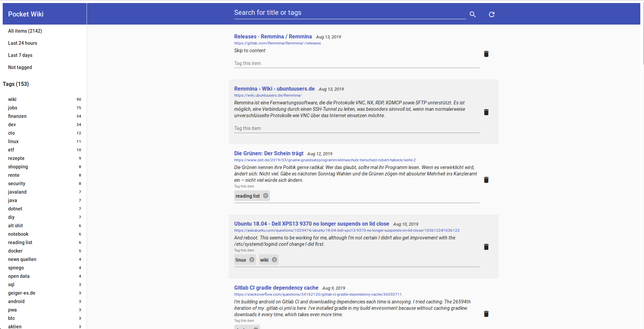Select the android tag
The height and width of the screenshot is (329, 644).
[x=44, y=301]
